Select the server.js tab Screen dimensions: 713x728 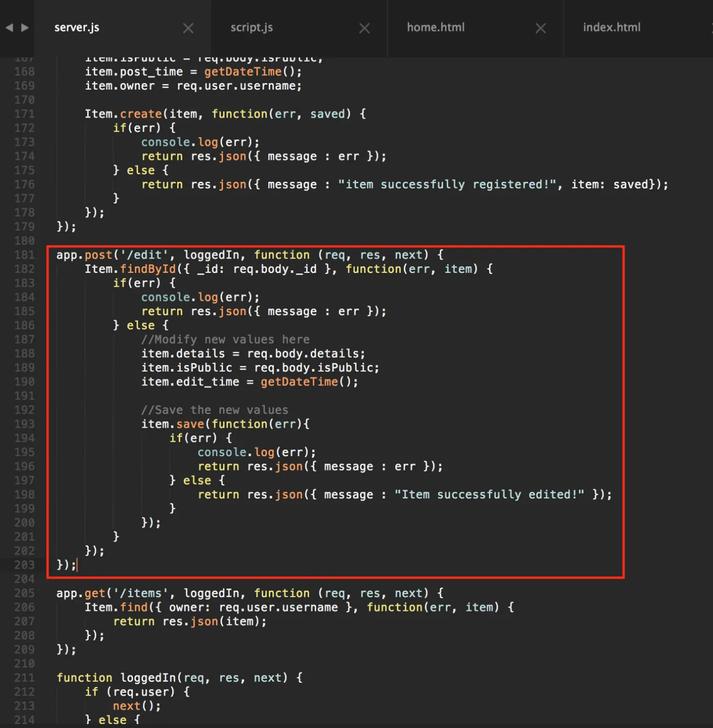(77, 27)
